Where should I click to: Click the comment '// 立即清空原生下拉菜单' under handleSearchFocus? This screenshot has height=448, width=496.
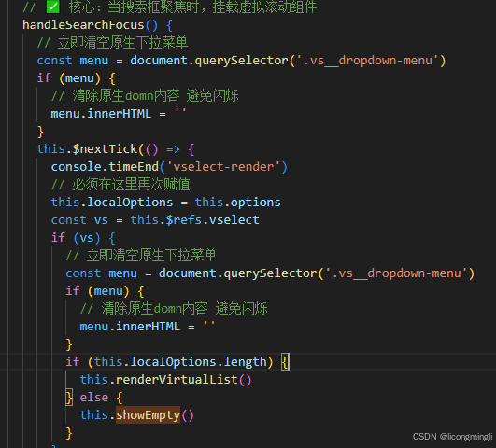[x=112, y=42]
